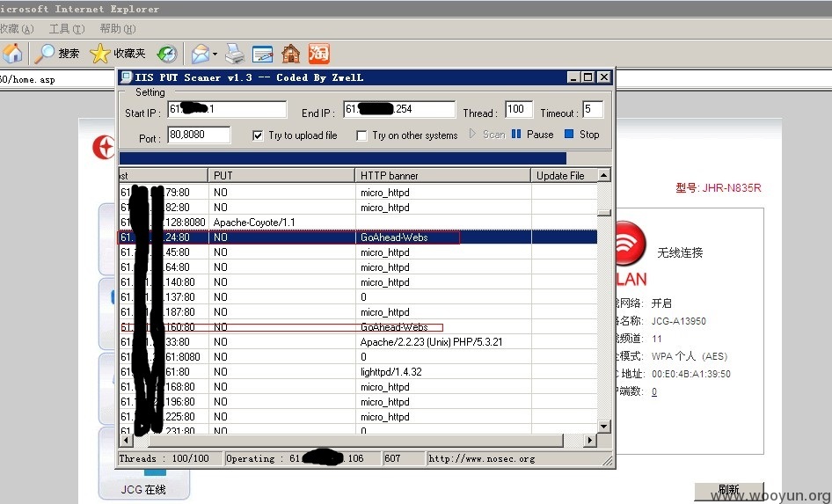Select the Apache-Coyote/1.1 row
The image size is (832, 504).
pyautogui.click(x=358, y=223)
